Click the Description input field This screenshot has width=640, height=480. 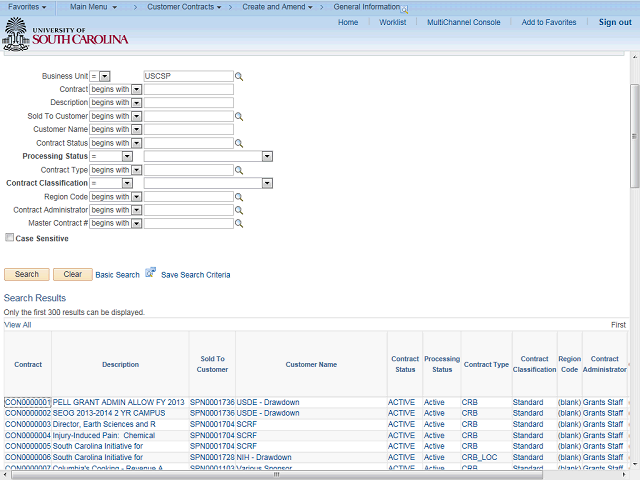coord(189,102)
